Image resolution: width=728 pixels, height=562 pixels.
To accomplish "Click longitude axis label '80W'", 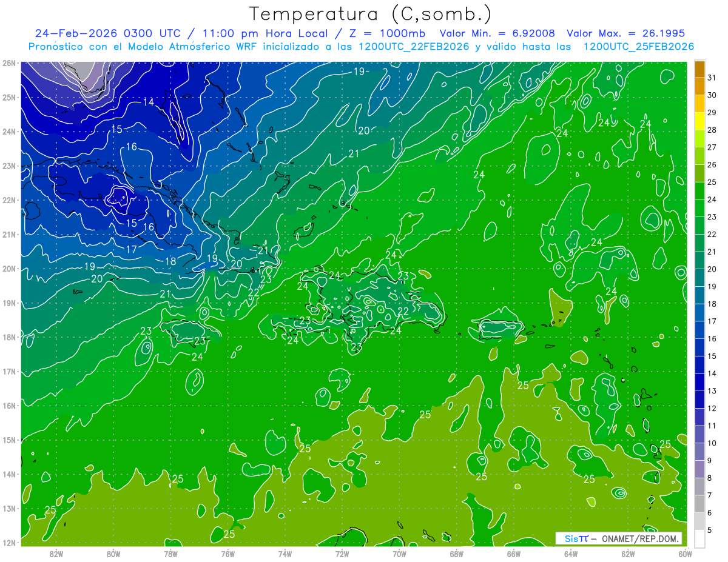I will click(x=113, y=554).
